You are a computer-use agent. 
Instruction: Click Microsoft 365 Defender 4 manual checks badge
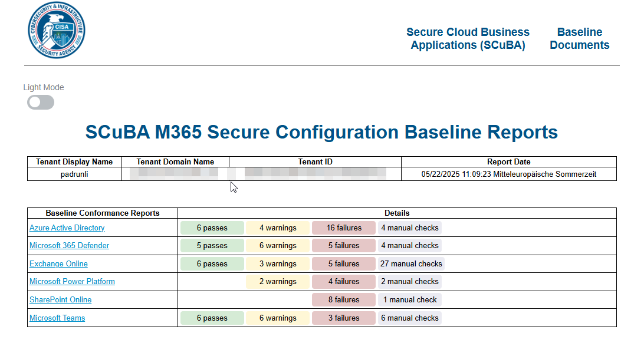(x=410, y=246)
